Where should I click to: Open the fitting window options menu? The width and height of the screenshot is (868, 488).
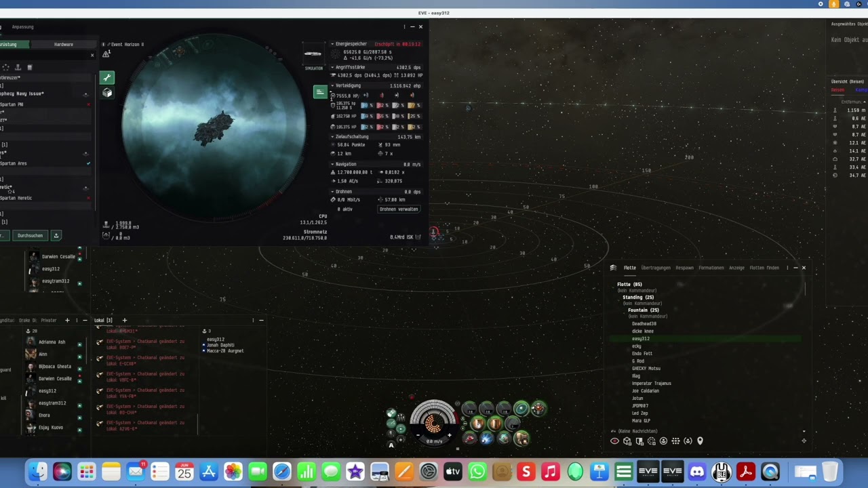click(x=404, y=27)
